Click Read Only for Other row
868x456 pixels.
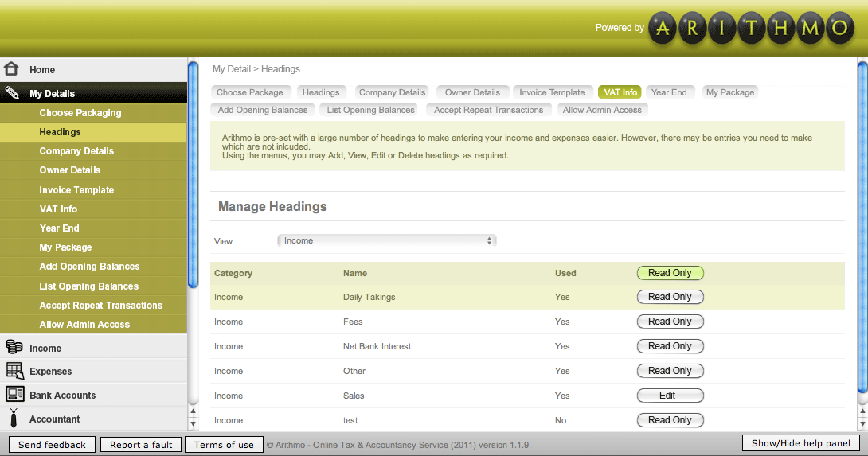[x=670, y=371]
